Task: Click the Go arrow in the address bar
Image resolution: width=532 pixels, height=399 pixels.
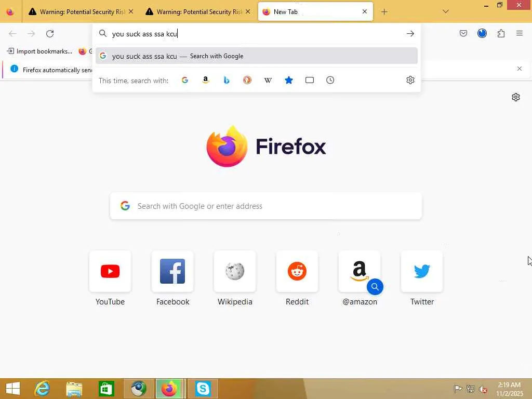Action: (410, 34)
